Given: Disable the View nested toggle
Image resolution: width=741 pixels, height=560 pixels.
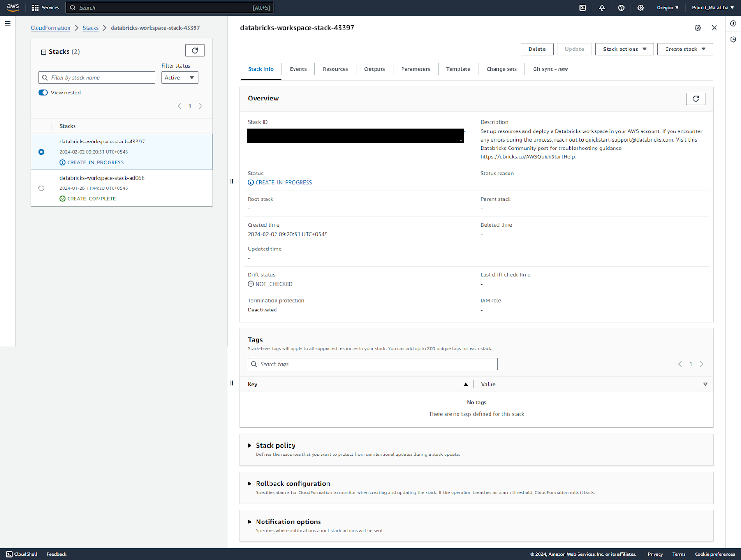Looking at the screenshot, I should click(x=43, y=93).
